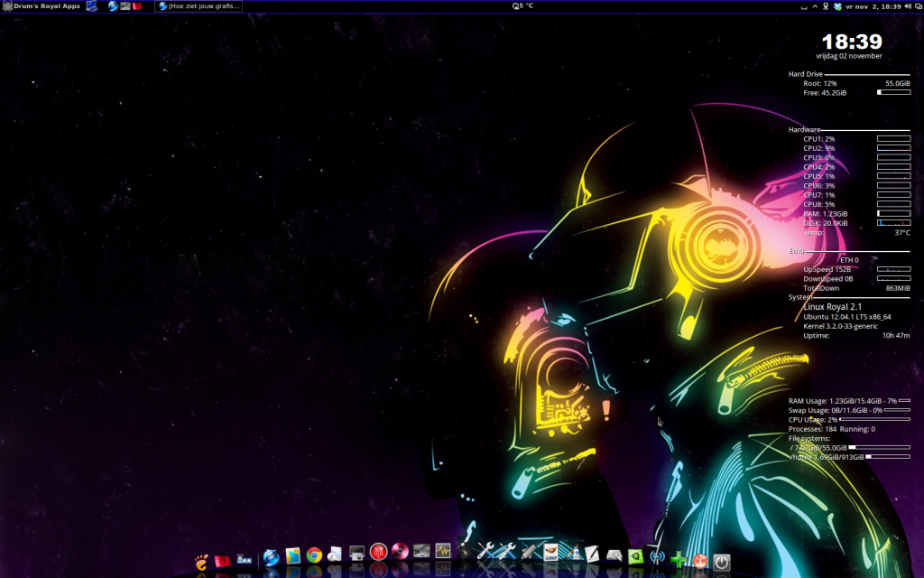Open Google Chrome from the dock

point(314,555)
